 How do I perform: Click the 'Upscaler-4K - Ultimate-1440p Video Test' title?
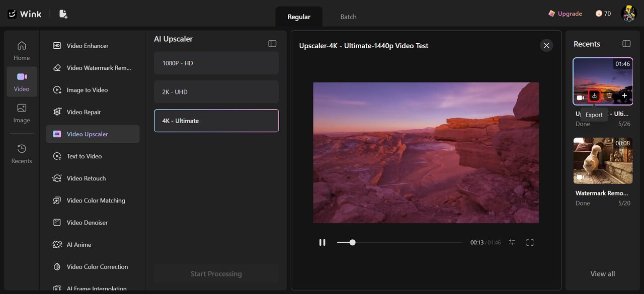coord(364,46)
